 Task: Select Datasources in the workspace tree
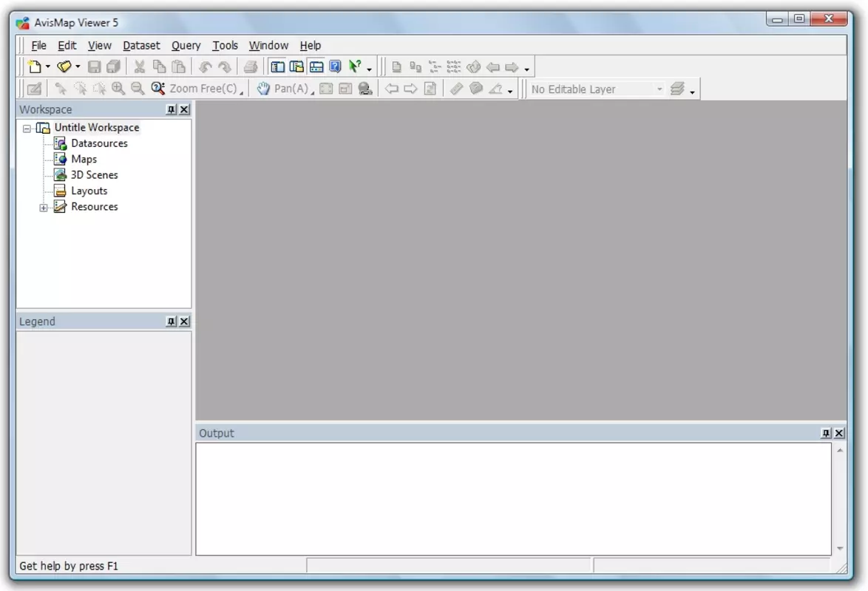[99, 143]
